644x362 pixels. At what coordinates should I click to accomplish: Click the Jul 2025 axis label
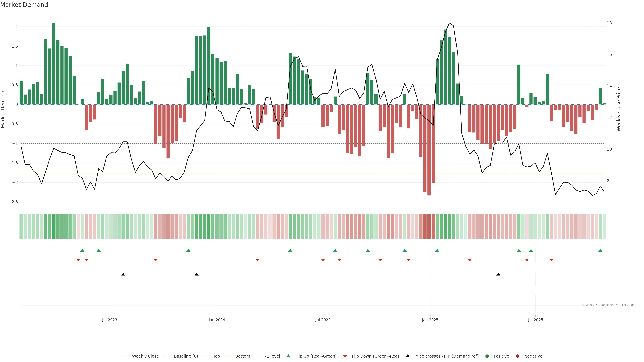tap(535, 320)
